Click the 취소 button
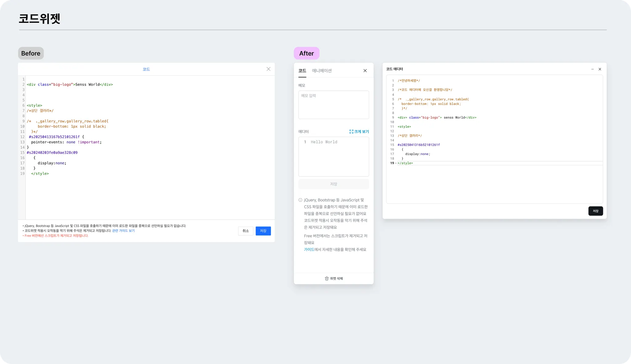 (246, 231)
